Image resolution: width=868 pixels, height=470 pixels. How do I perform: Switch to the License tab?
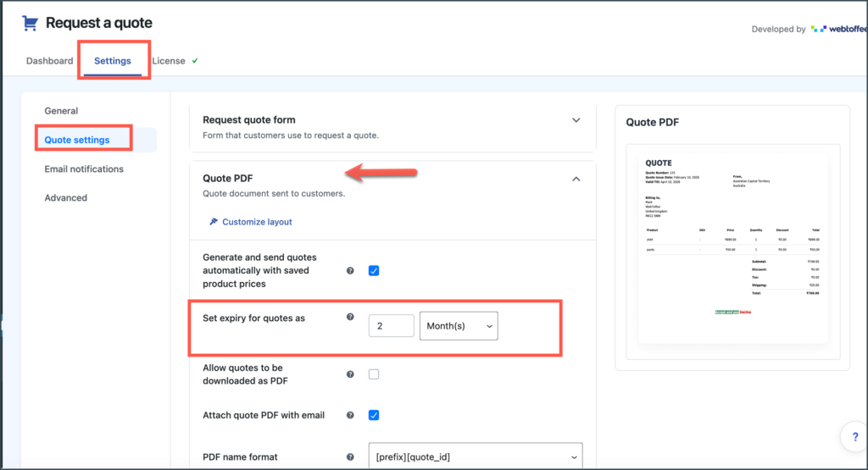pyautogui.click(x=169, y=61)
